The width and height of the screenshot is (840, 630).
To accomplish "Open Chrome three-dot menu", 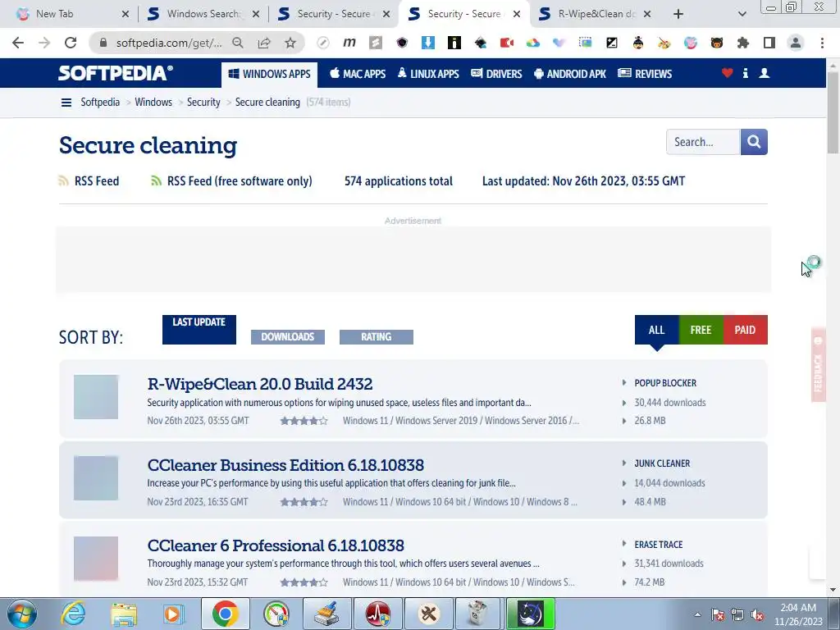I will coord(822,43).
